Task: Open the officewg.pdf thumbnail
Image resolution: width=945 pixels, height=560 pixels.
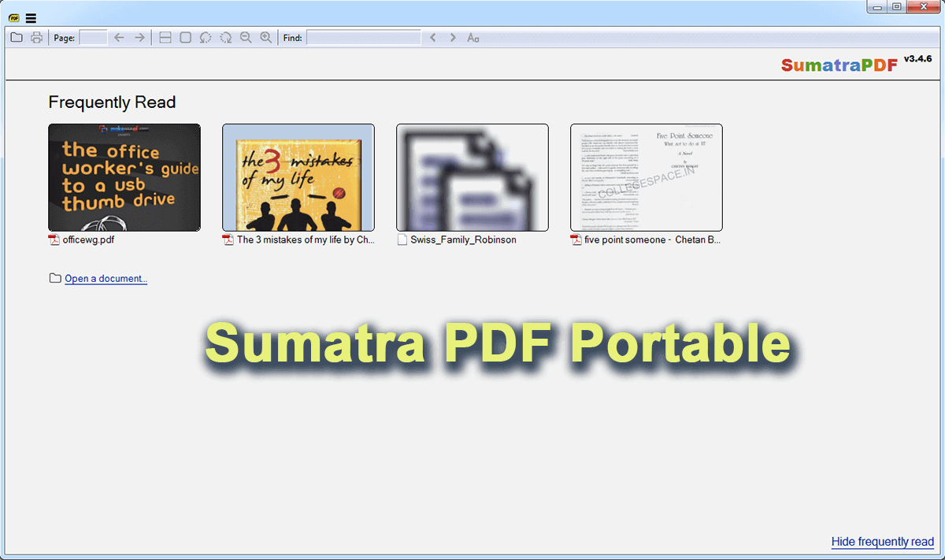Action: coord(124,177)
